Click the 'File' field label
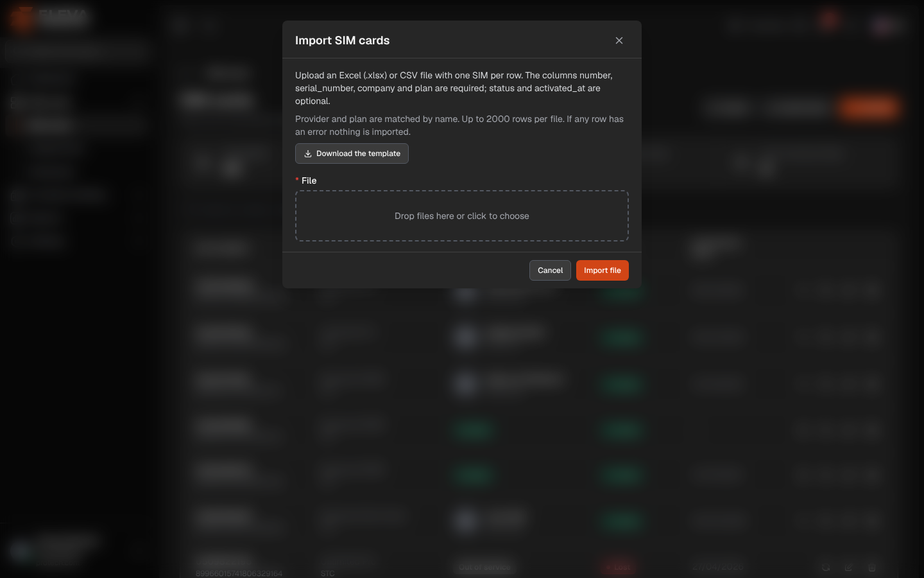This screenshot has height=578, width=924. tap(309, 180)
